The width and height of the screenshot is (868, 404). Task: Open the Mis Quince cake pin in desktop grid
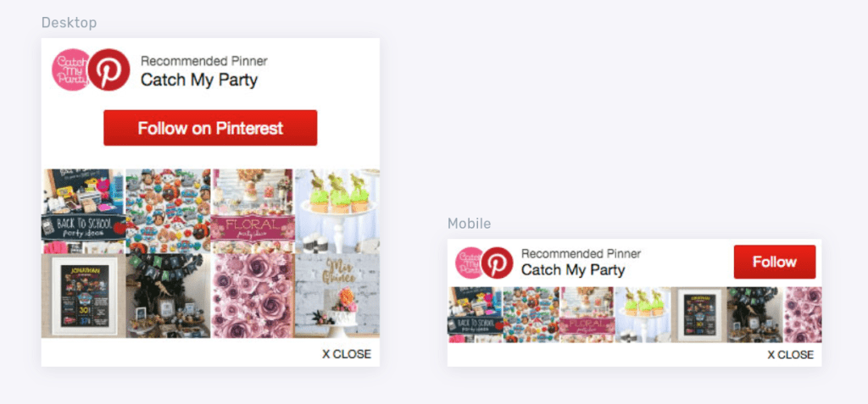[x=337, y=296]
